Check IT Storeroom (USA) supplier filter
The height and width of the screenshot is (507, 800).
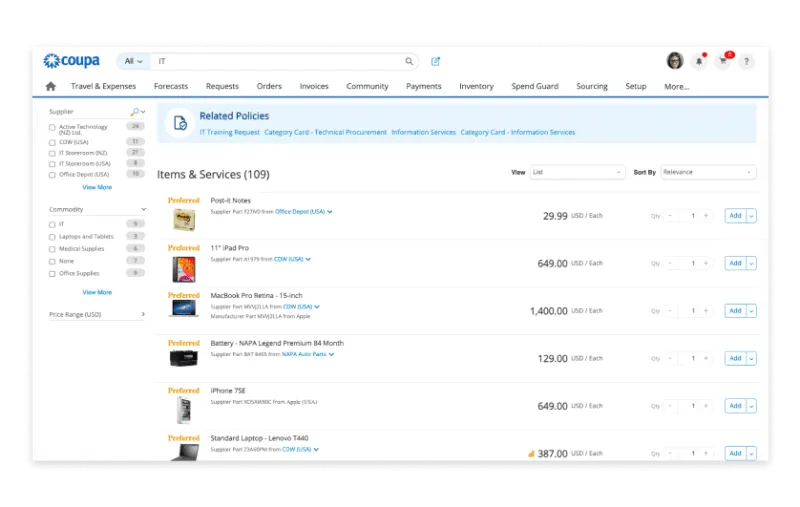tap(52, 164)
